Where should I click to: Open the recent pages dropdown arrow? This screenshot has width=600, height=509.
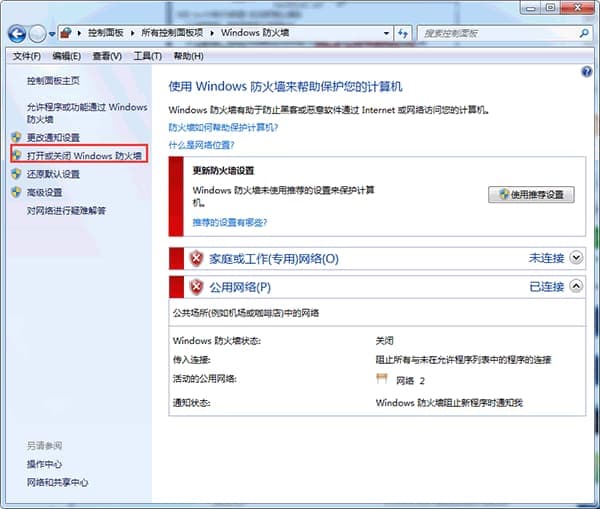pyautogui.click(x=52, y=34)
